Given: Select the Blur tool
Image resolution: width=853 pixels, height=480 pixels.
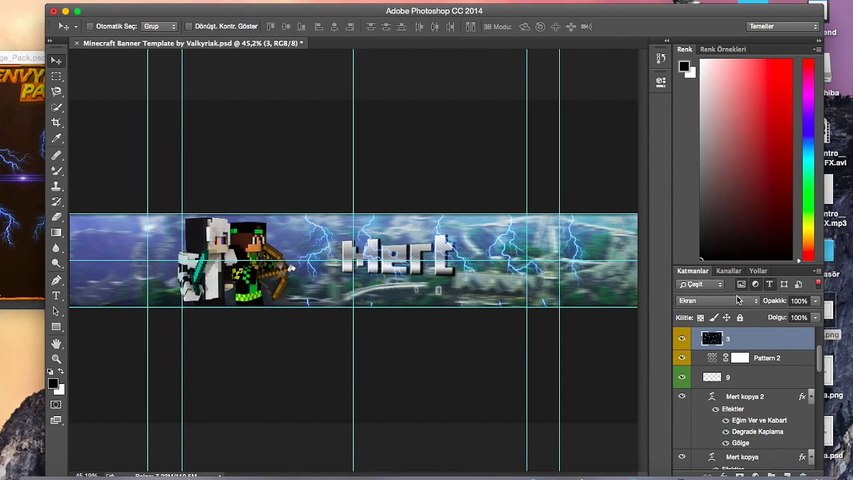Looking at the screenshot, I should point(56,248).
